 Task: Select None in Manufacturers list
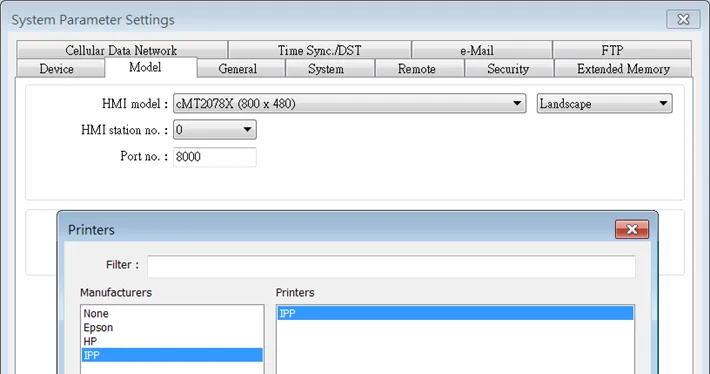pyautogui.click(x=172, y=313)
